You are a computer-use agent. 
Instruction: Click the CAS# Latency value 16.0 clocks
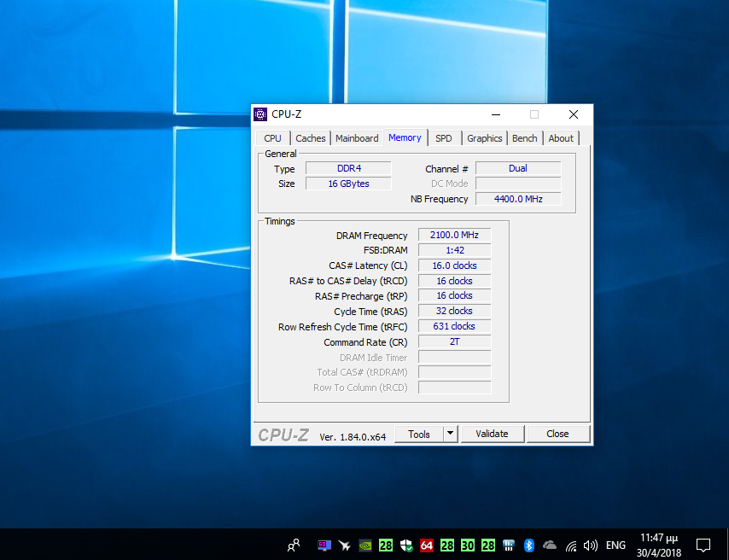point(454,265)
